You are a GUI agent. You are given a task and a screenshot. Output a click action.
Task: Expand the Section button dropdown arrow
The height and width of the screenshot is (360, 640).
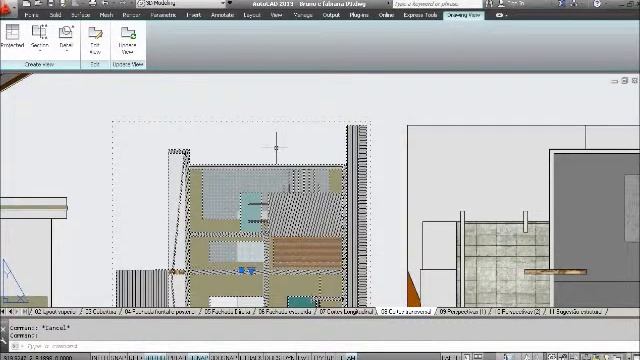pyautogui.click(x=40, y=51)
